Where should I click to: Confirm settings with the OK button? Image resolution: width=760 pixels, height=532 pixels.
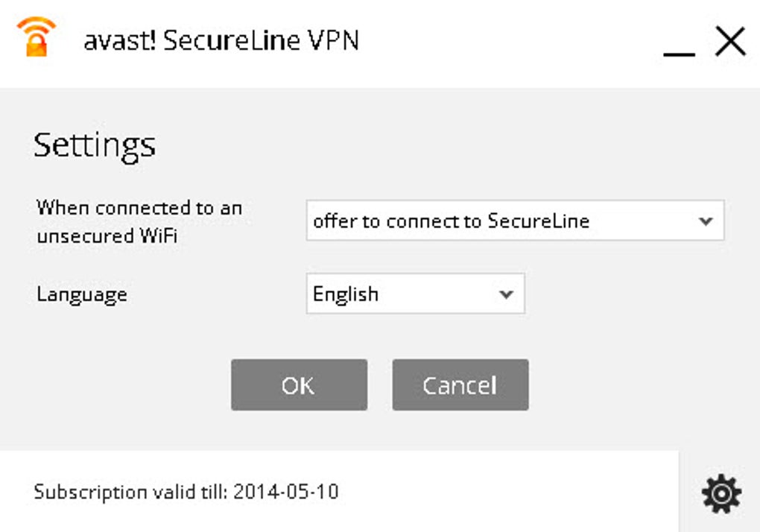pyautogui.click(x=299, y=385)
